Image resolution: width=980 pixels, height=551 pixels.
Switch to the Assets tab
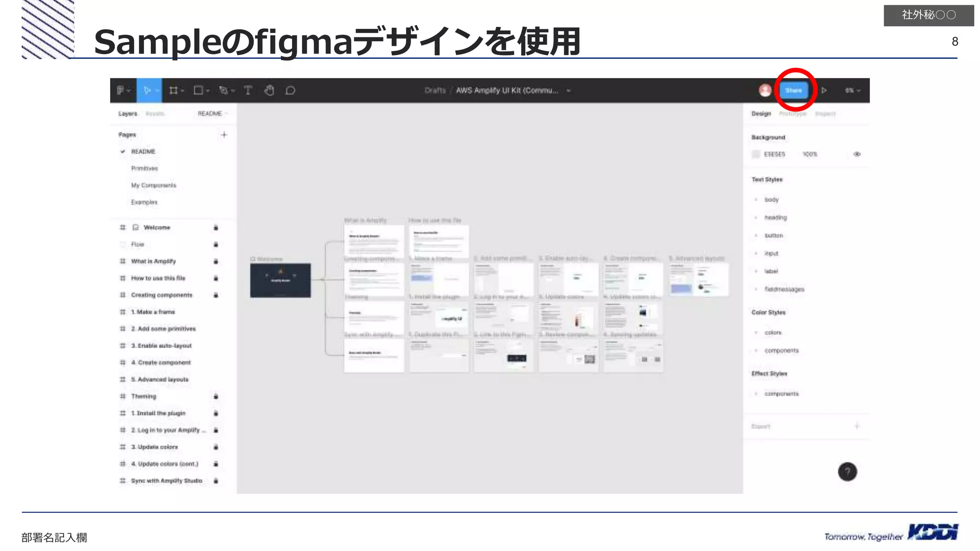pos(155,114)
